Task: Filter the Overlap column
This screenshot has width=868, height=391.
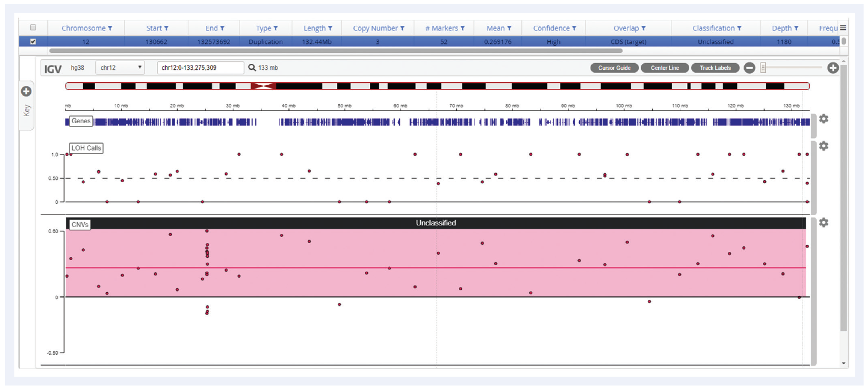Action: pos(643,29)
